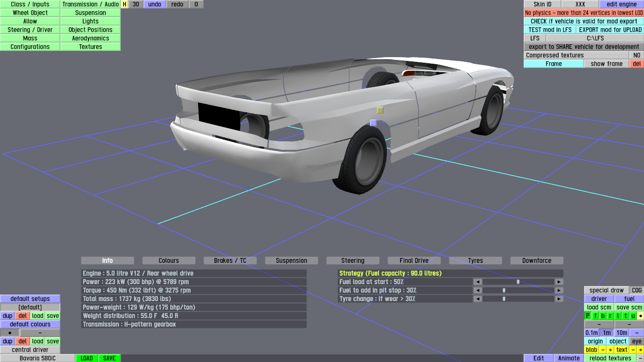Open the Final Drive tab
This screenshot has width=644, height=362.
point(414,261)
